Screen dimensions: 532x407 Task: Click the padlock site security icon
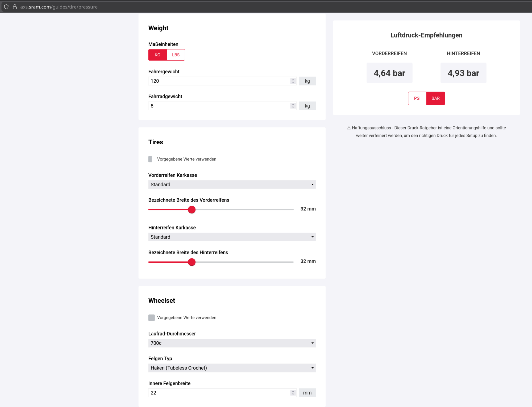pyautogui.click(x=15, y=7)
